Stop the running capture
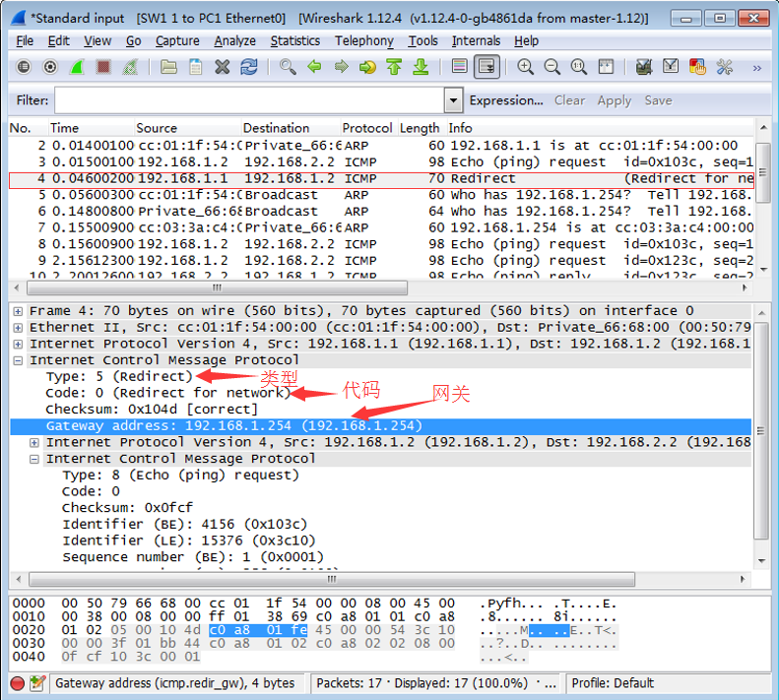 [x=103, y=67]
